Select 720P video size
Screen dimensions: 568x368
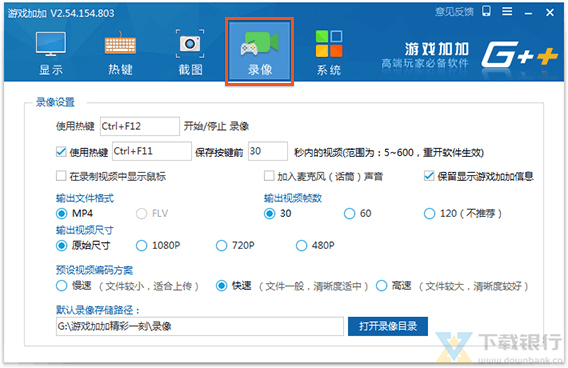[x=222, y=246]
